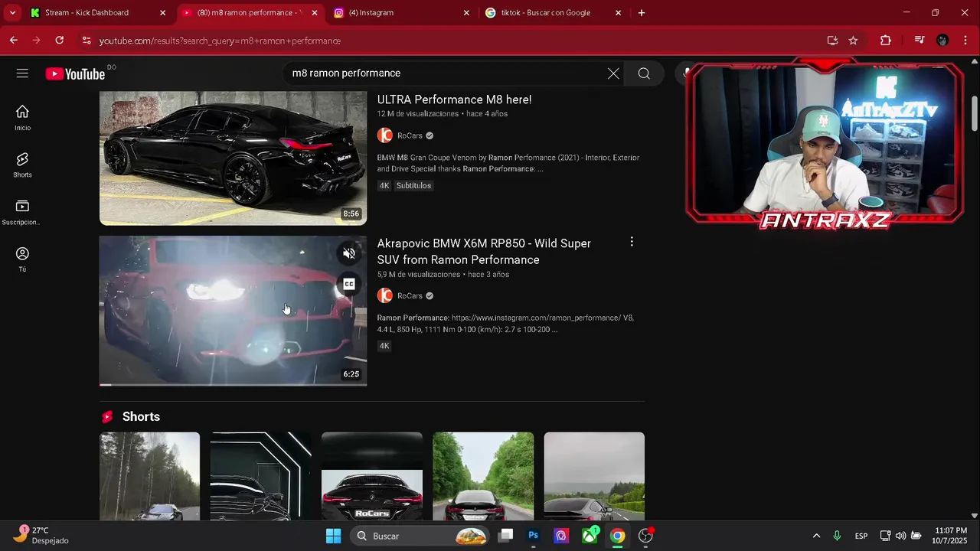
Task: Click the microphone icon in system tray
Action: 837,536
